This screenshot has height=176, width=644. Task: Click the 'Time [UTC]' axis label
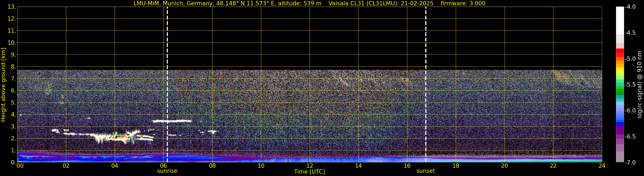[x=309, y=172]
